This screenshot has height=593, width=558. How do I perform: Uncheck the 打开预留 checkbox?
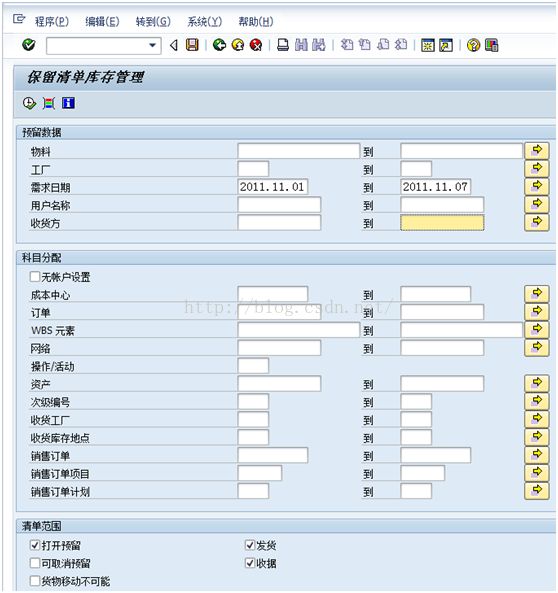(x=34, y=545)
